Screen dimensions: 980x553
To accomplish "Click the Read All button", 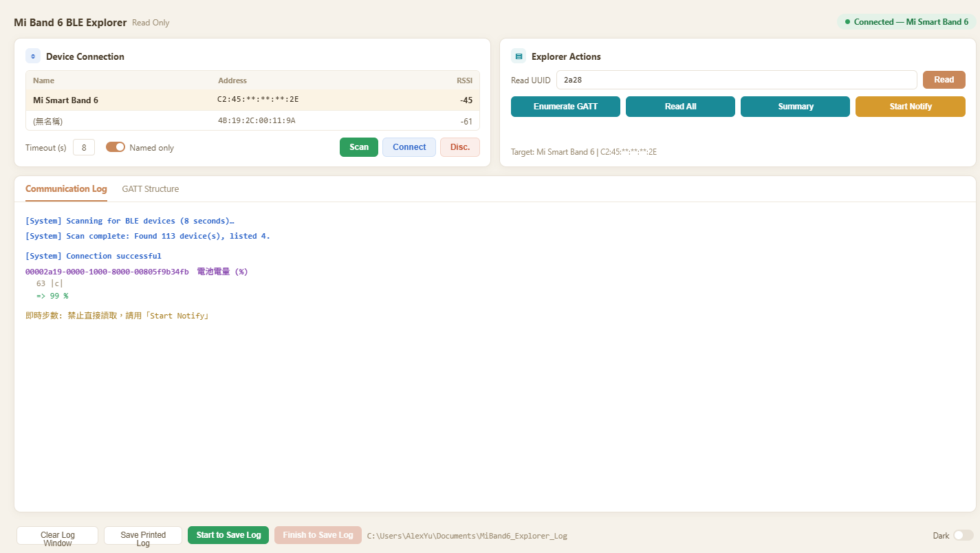I will 680,107.
